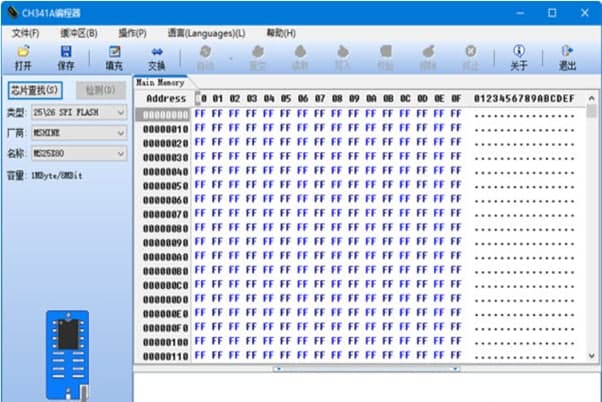Click the 1MByte/8MBit capacity value
Screen dimensions: 602x402
pos(56,176)
